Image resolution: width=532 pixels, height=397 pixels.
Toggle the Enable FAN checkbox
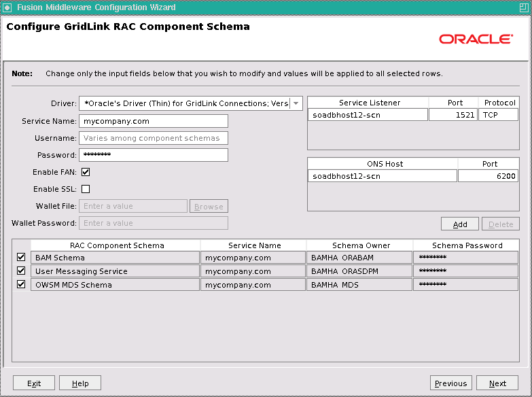(x=86, y=172)
